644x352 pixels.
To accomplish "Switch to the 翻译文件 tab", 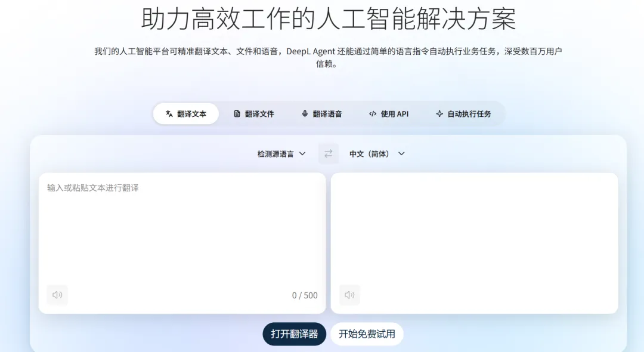I will point(254,114).
